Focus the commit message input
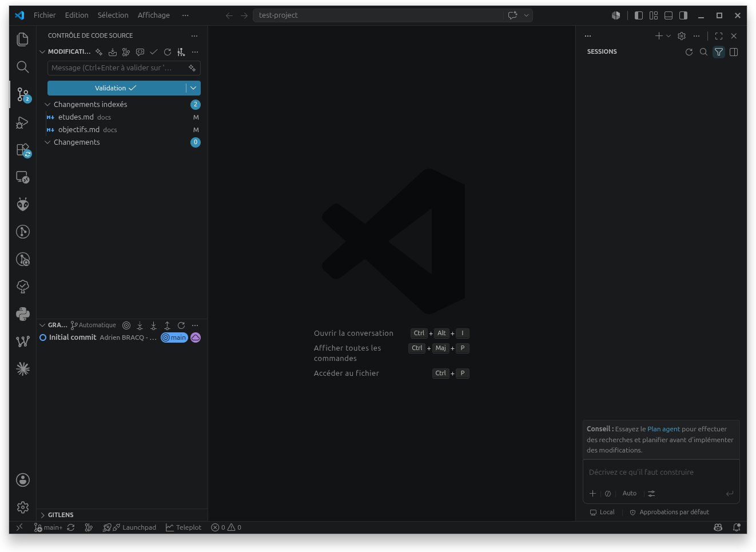The image size is (756, 552). 118,68
